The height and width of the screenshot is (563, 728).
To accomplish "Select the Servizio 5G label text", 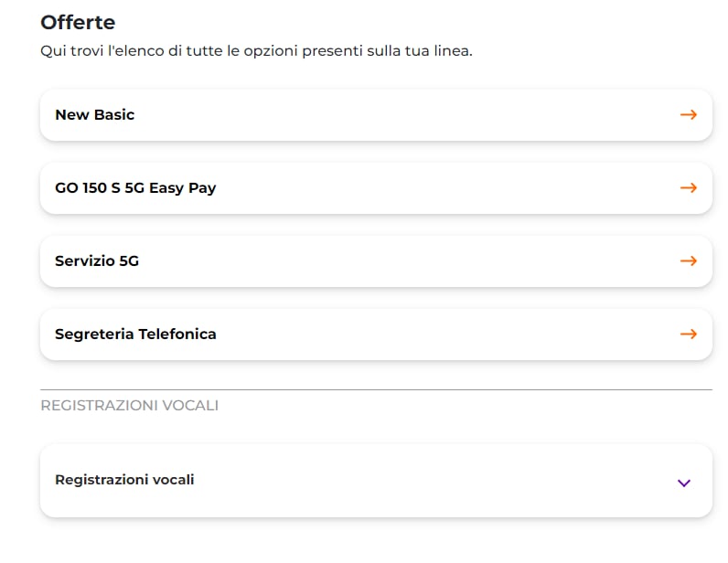I will pos(97,260).
